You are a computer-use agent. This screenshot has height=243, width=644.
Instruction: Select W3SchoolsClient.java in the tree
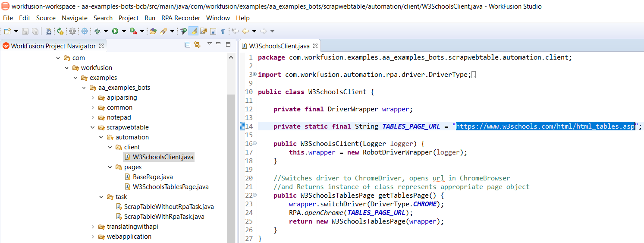pos(159,157)
